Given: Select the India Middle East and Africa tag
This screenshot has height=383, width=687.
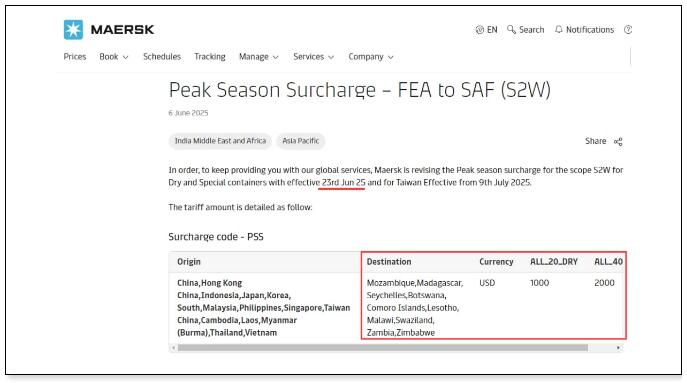Looking at the screenshot, I should [220, 141].
